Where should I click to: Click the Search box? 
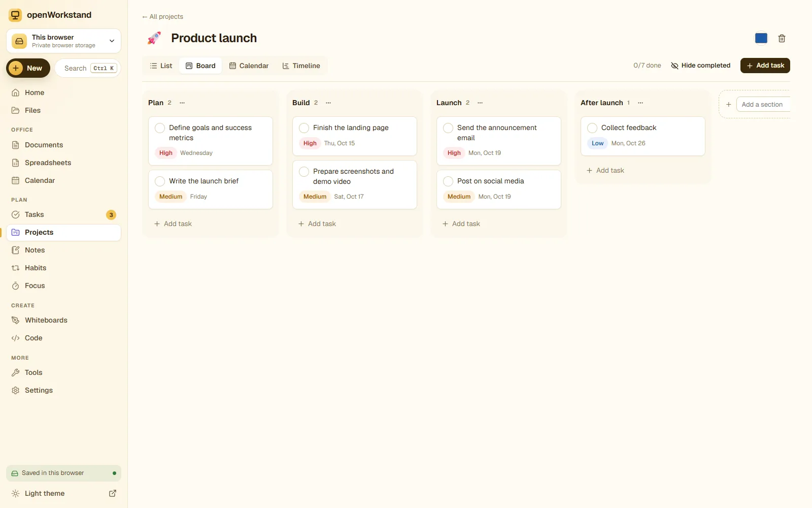coord(88,68)
